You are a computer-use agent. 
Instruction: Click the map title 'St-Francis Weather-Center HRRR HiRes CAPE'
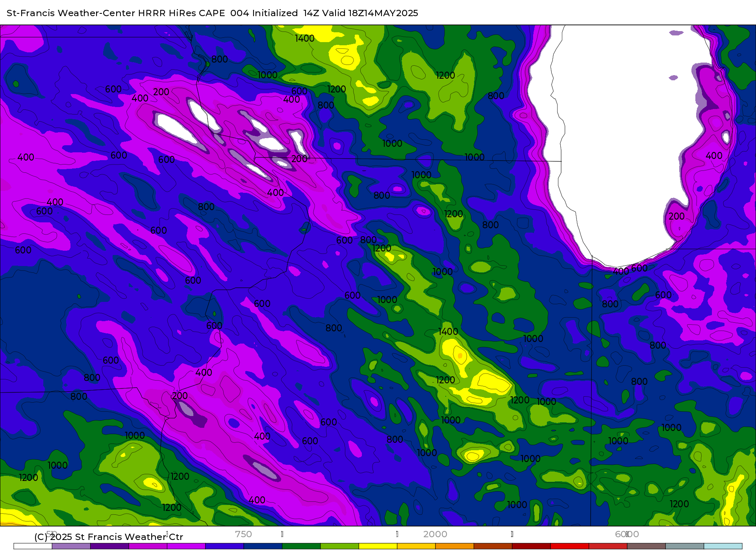(116, 13)
